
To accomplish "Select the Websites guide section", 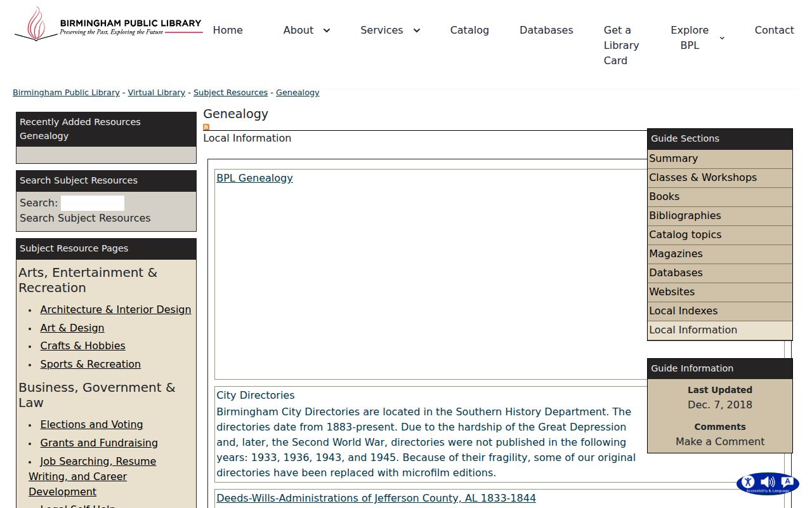I will [720, 292].
